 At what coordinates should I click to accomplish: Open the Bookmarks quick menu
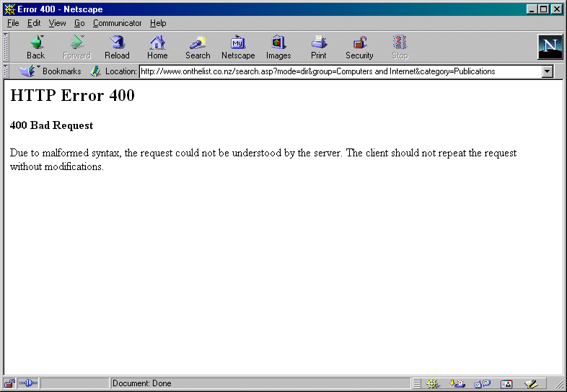50,71
